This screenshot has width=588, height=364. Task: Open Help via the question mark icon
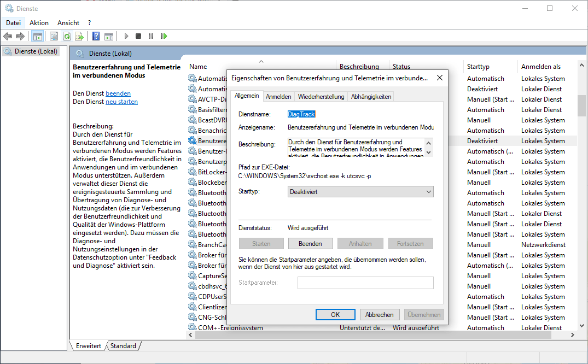click(x=96, y=36)
